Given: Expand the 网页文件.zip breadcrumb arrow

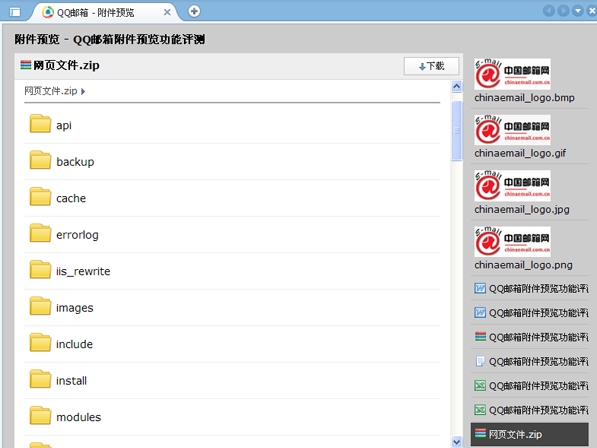Looking at the screenshot, I should tap(83, 91).
